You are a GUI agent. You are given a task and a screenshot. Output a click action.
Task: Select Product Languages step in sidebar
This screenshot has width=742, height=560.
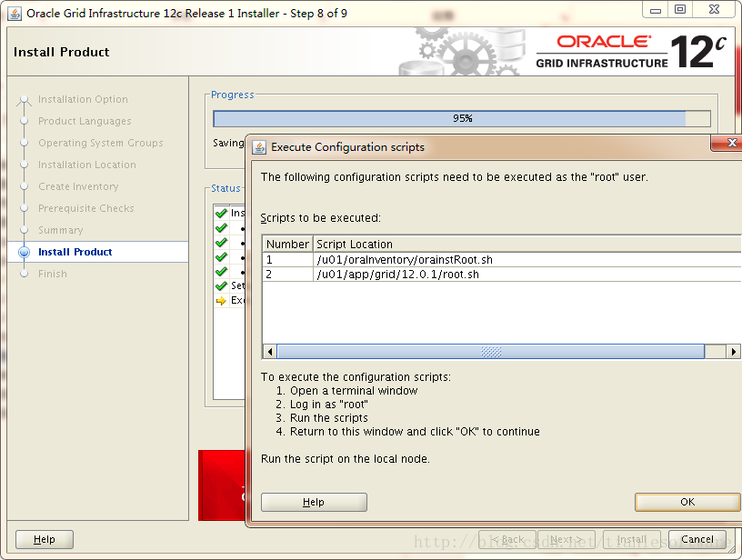pyautogui.click(x=85, y=121)
